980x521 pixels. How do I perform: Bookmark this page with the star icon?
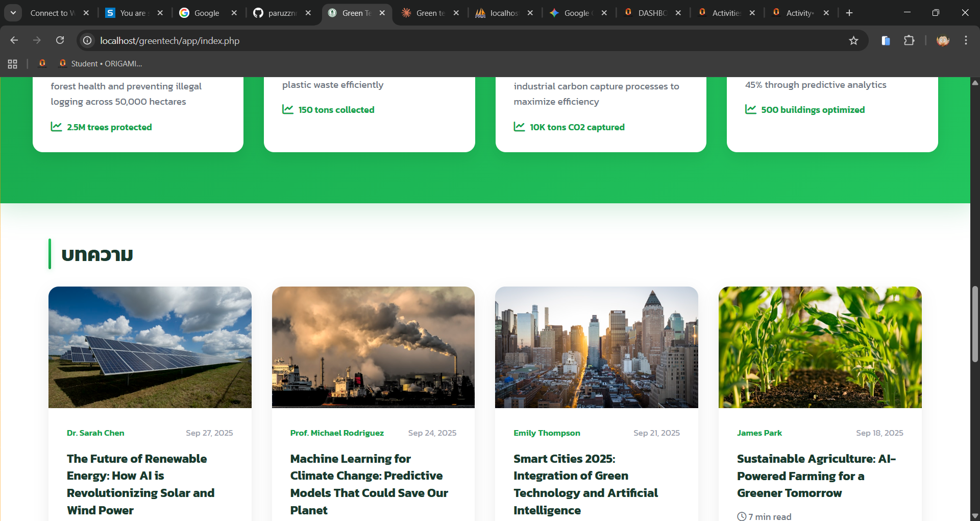tap(853, 40)
